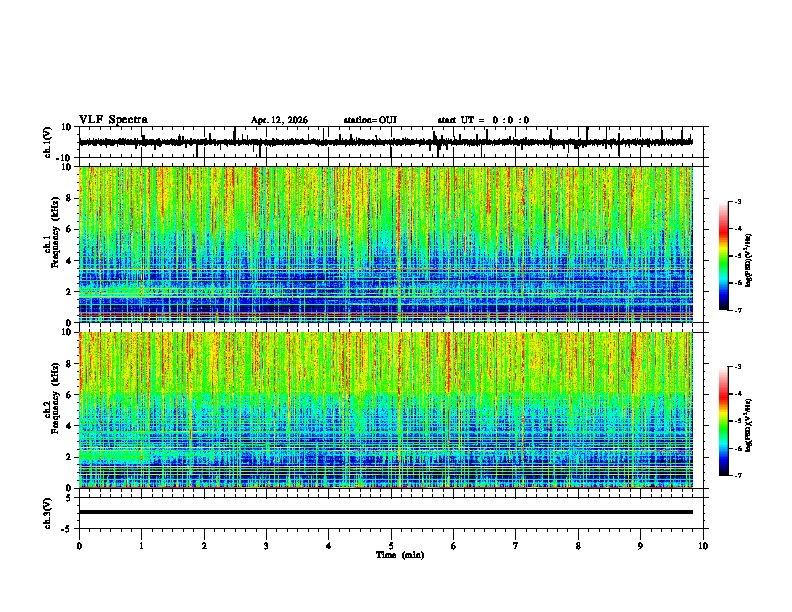Screen dimensions: 792x612
Task: Click the ch.1 voltage waveform trace
Action: (385, 142)
